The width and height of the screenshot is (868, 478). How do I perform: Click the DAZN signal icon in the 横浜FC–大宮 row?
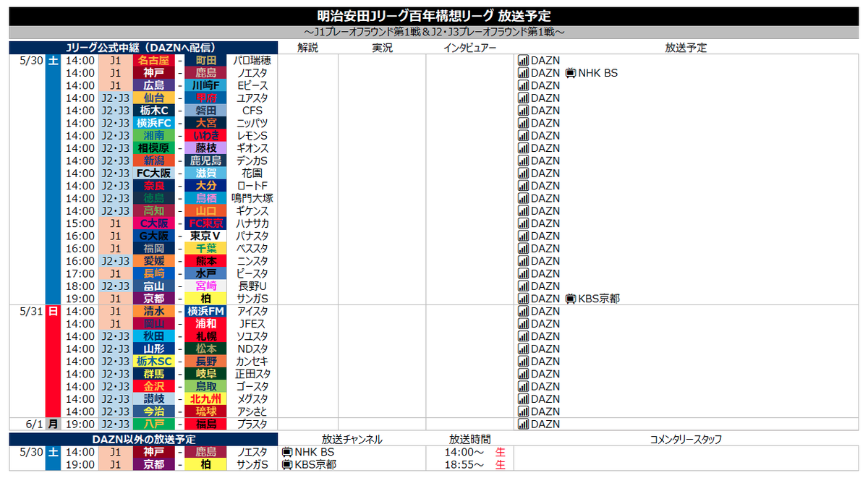click(524, 123)
